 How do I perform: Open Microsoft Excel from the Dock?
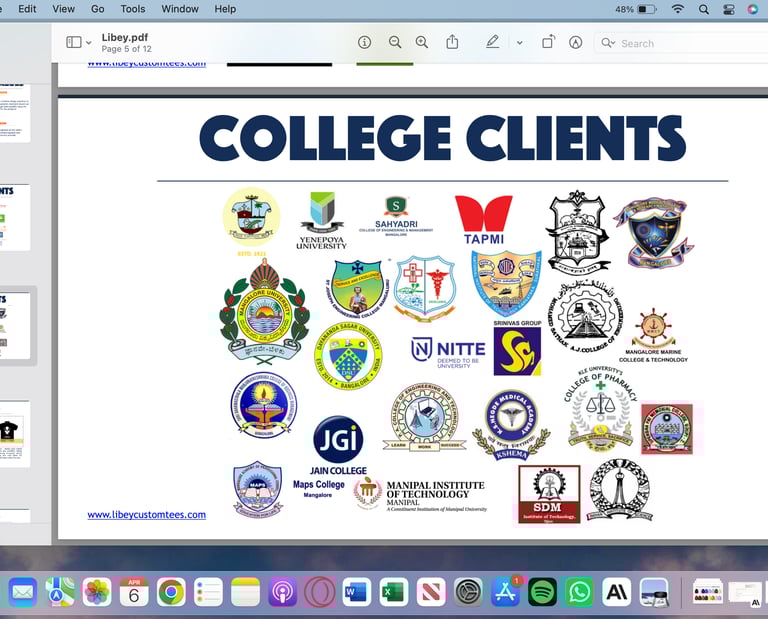pos(394,592)
